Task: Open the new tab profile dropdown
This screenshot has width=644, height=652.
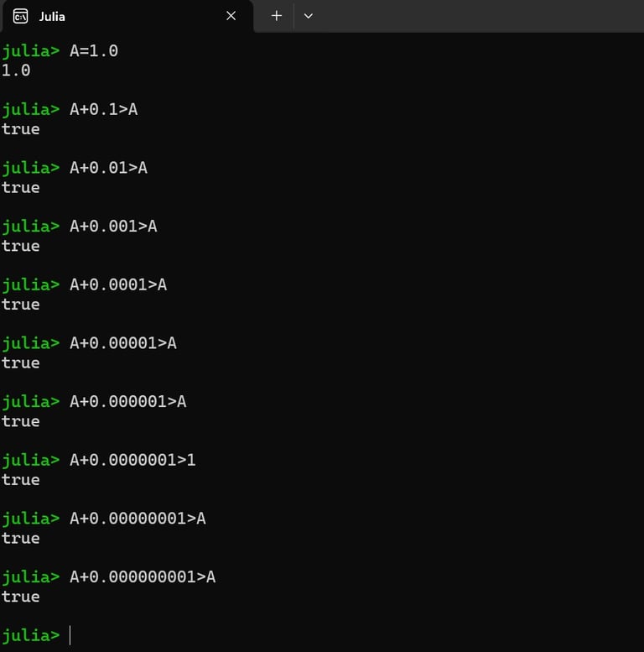Action: pyautogui.click(x=309, y=16)
